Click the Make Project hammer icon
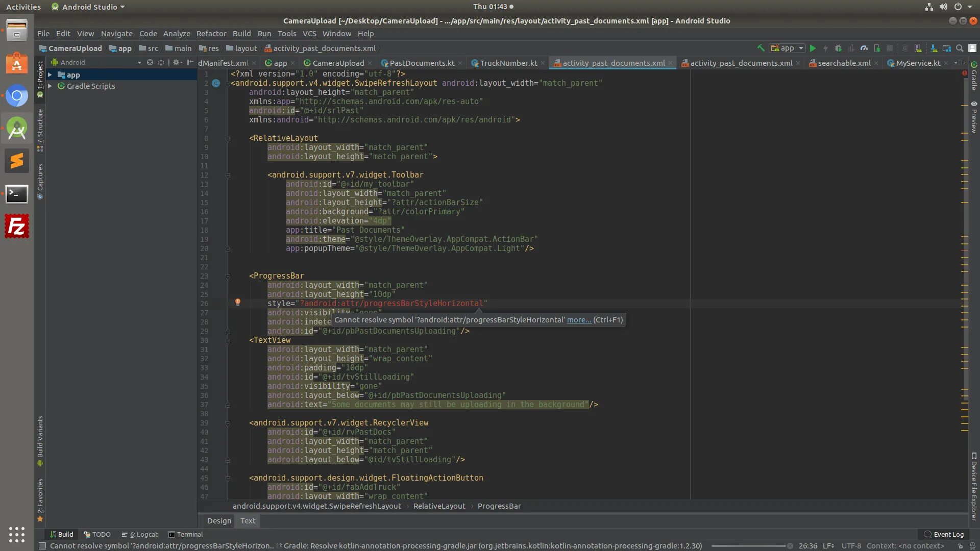The width and height of the screenshot is (980, 551). pyautogui.click(x=761, y=48)
